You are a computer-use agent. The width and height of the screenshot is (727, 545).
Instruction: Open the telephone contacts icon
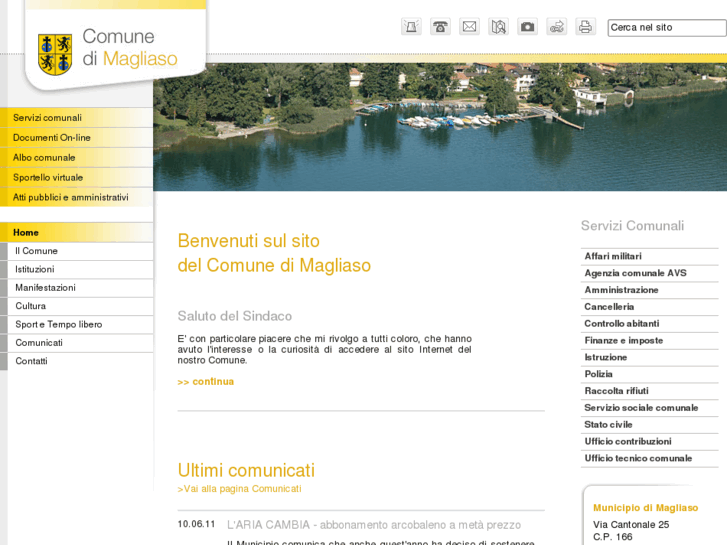pyautogui.click(x=440, y=26)
